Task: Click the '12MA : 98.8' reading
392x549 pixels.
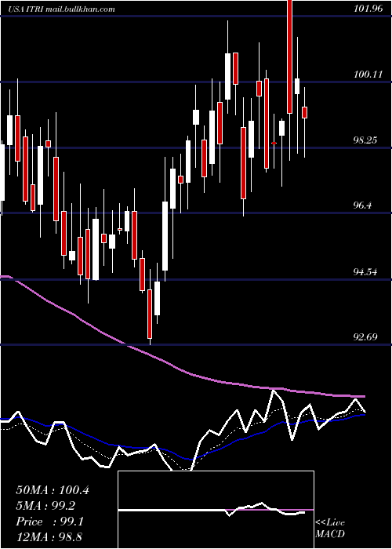Action: (x=49, y=536)
